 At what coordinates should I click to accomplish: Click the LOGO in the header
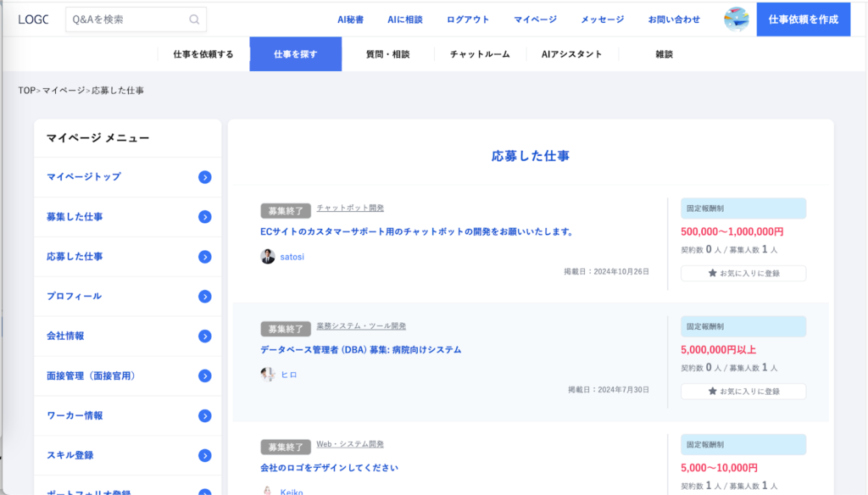33,19
